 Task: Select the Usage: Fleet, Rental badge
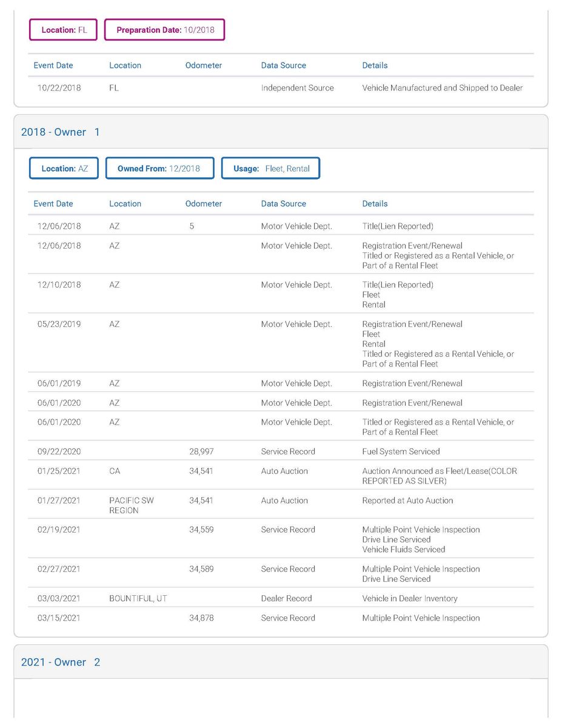click(x=270, y=169)
